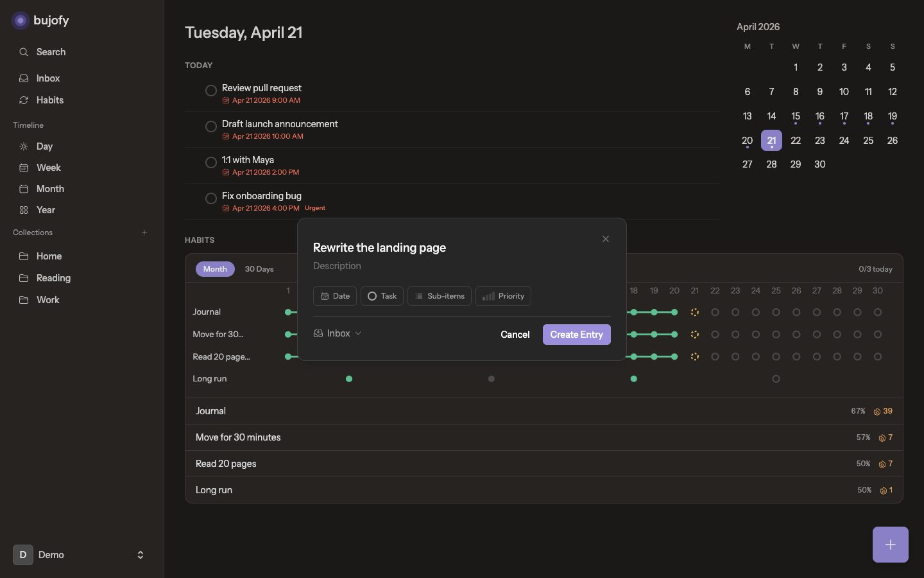Screen dimensions: 924x578
Task: Mark Review pull request as complete
Action: [x=211, y=91]
